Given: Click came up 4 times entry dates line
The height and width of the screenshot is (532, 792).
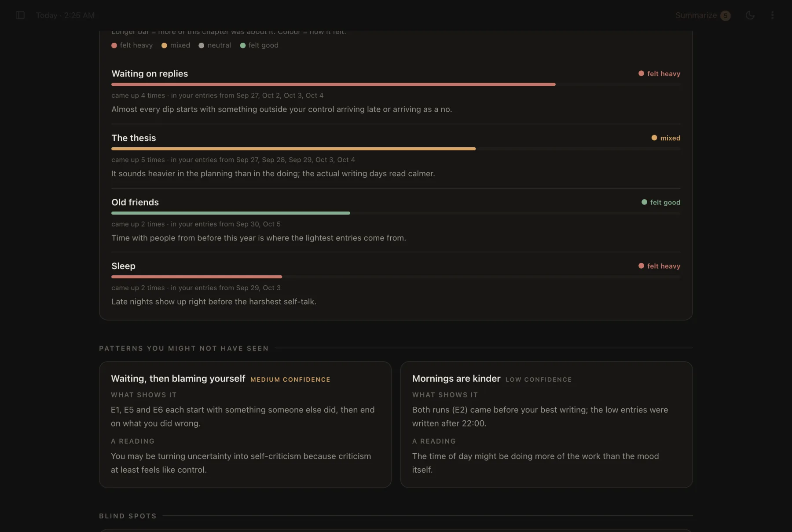Looking at the screenshot, I should pyautogui.click(x=217, y=95).
